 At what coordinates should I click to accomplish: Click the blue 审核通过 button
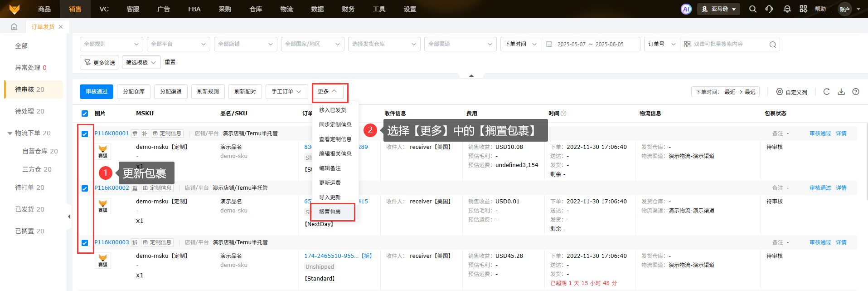pos(97,92)
